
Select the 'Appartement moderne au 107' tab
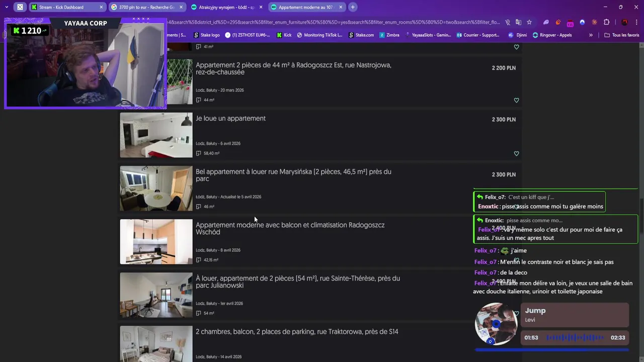pyautogui.click(x=306, y=7)
